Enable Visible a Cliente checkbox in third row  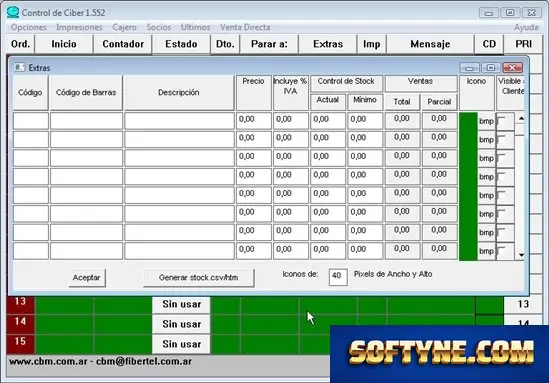coord(502,158)
